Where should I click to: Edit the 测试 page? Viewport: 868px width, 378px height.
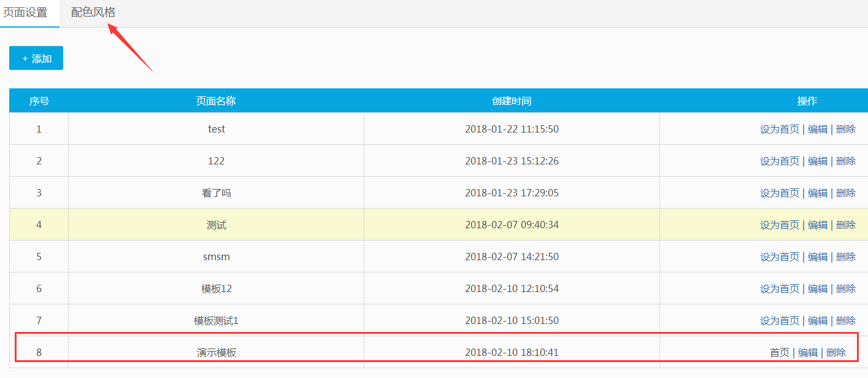coord(818,225)
